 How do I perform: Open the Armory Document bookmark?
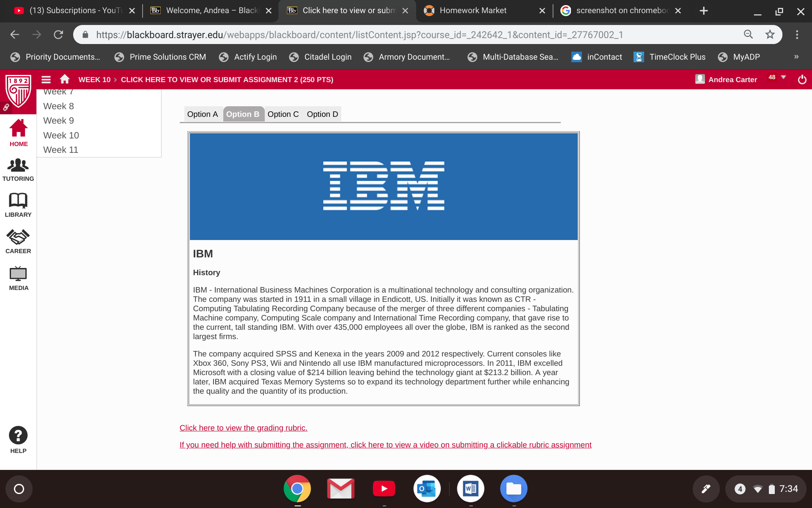pyautogui.click(x=407, y=57)
